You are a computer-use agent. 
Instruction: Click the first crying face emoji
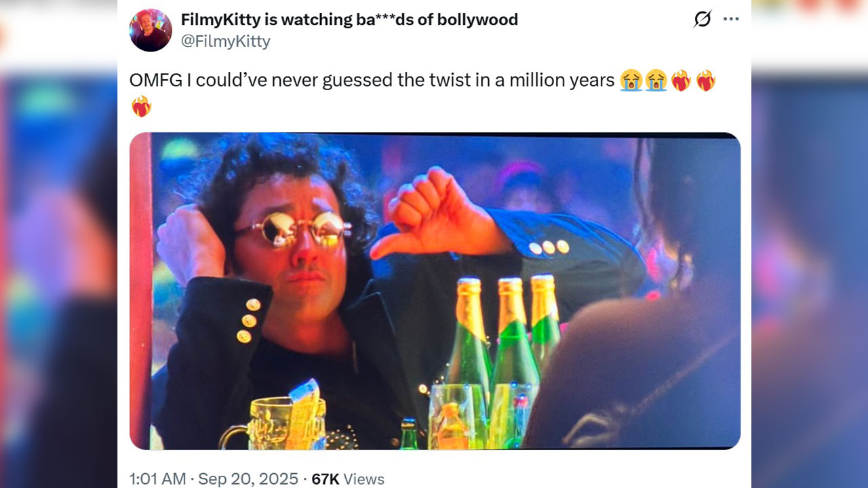[x=631, y=81]
